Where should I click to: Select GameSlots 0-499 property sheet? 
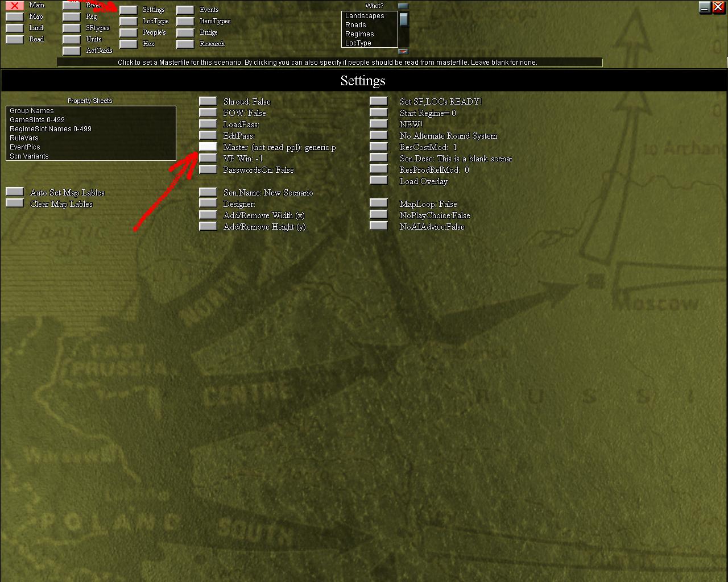coord(91,120)
